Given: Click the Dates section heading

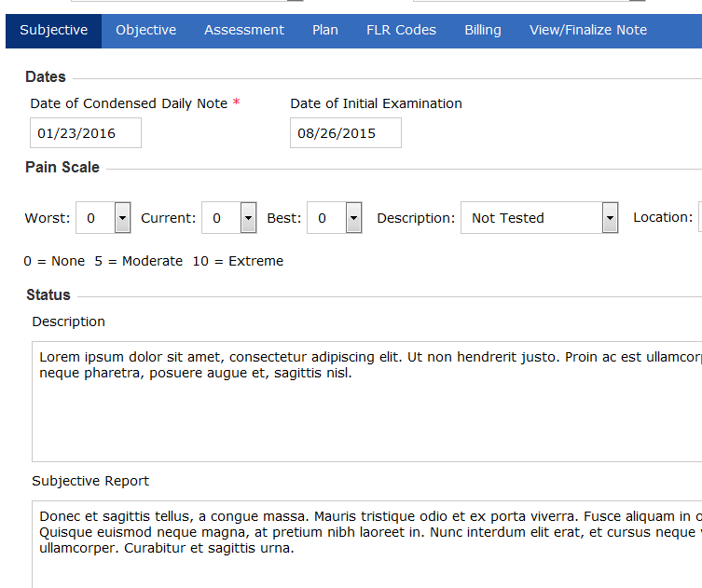Looking at the screenshot, I should coord(46,77).
